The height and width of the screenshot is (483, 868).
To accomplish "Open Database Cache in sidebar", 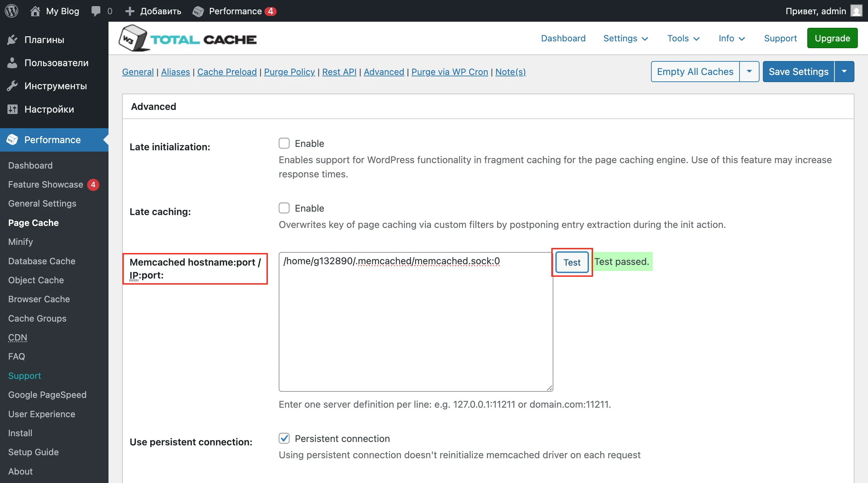I will (x=42, y=261).
